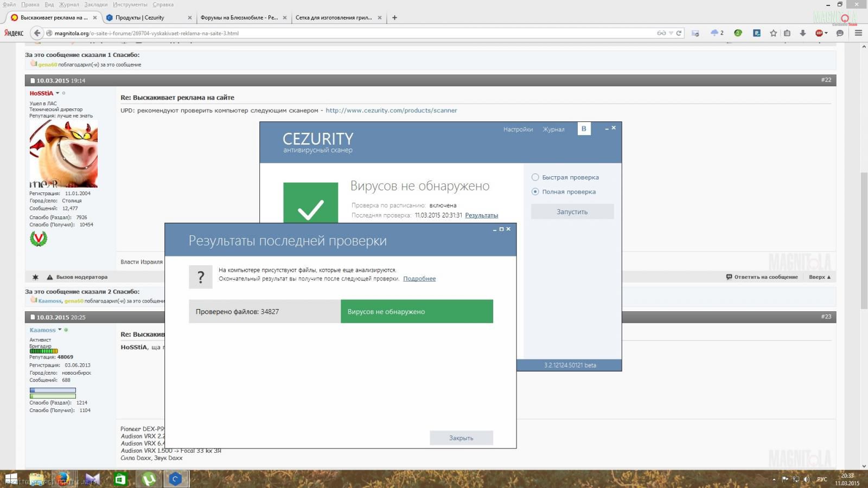Viewport: 868px width, 488px height.
Task: Click the volume speaker icon in system tray
Action: point(807,479)
